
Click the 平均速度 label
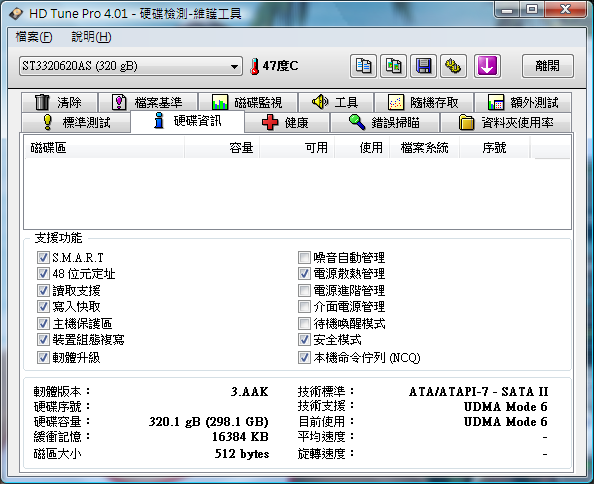point(326,437)
